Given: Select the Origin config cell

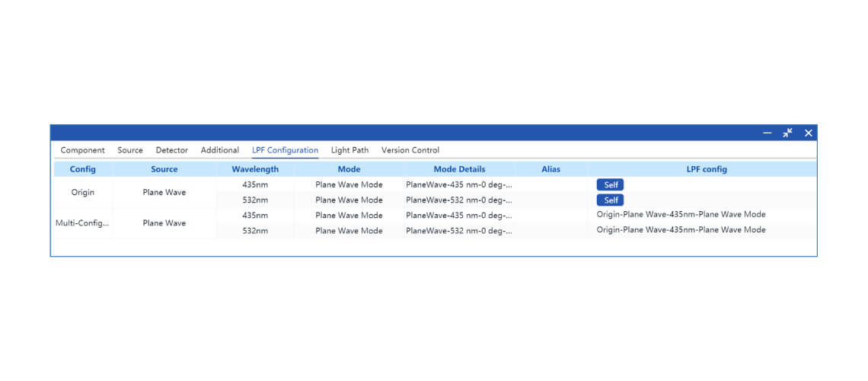Looking at the screenshot, I should (x=83, y=192).
